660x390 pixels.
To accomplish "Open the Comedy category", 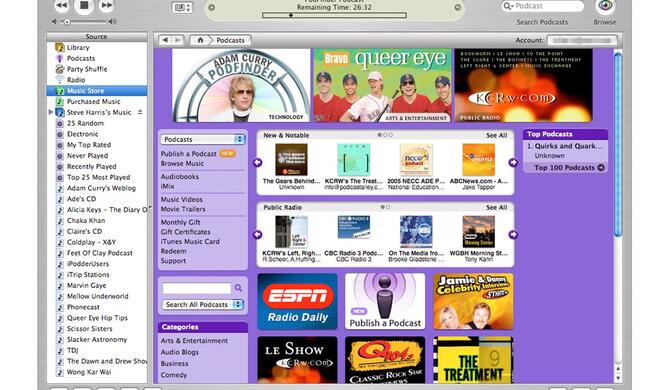I will coord(173,375).
